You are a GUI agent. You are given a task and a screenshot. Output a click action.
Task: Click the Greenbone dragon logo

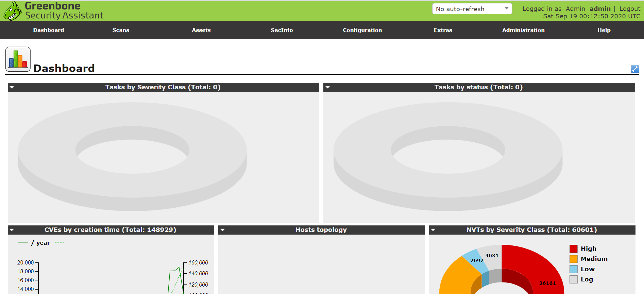pos(13,11)
